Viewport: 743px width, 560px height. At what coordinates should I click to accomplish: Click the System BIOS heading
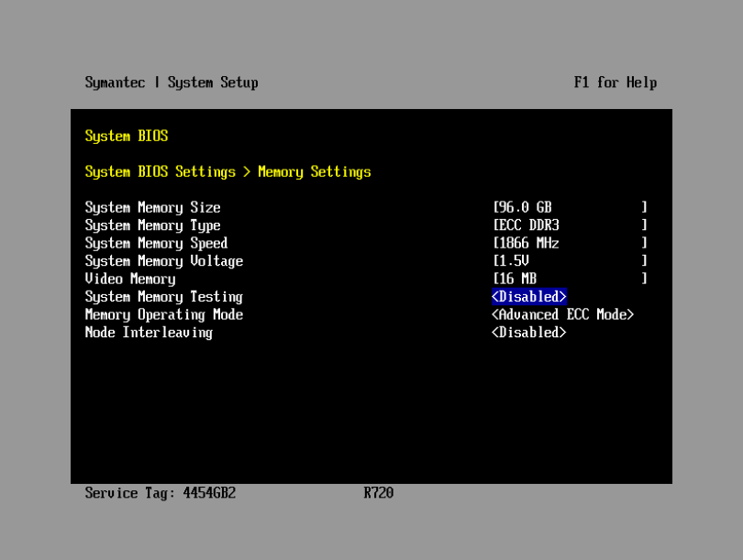point(127,136)
